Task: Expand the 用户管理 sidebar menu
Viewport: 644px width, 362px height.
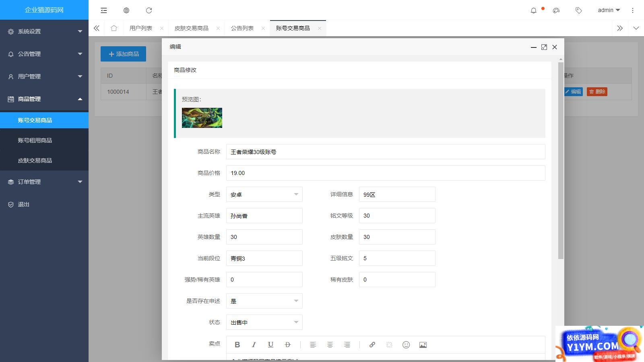Action: pos(44,76)
